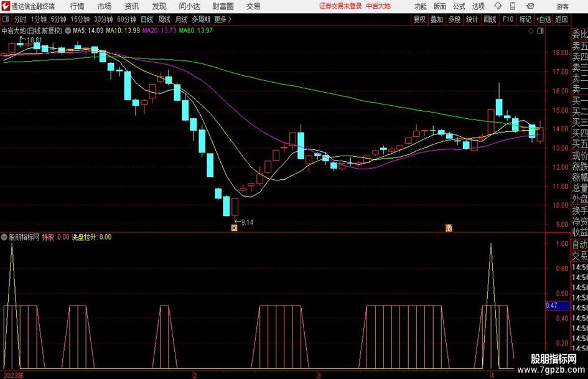Click the MA5: 14.03 indicator label
The width and height of the screenshot is (588, 379).
point(88,30)
